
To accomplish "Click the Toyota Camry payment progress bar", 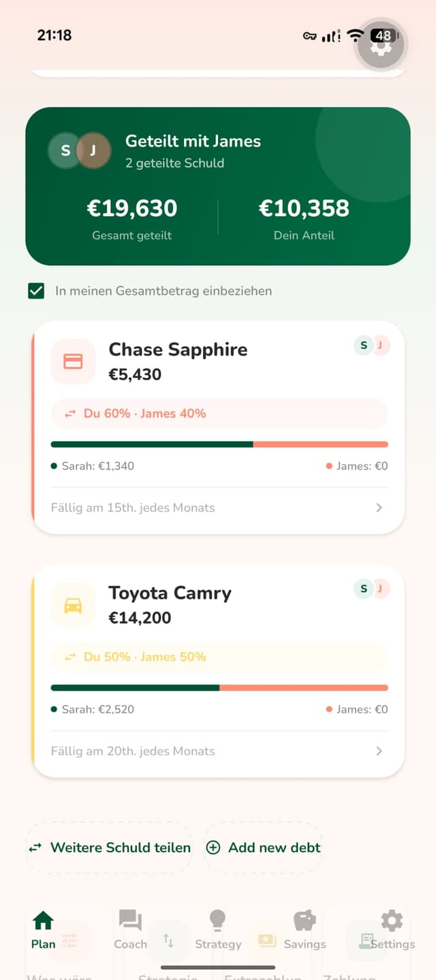I will tap(218, 687).
